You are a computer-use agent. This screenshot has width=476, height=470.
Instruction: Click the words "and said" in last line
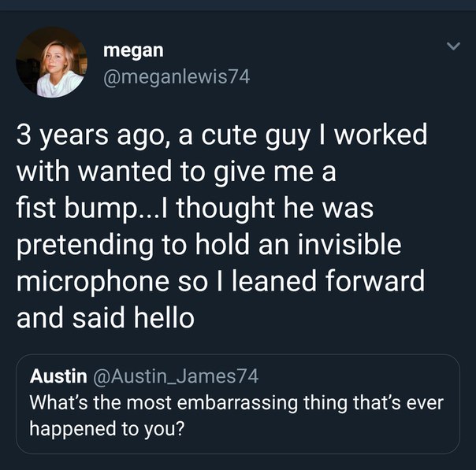70,317
